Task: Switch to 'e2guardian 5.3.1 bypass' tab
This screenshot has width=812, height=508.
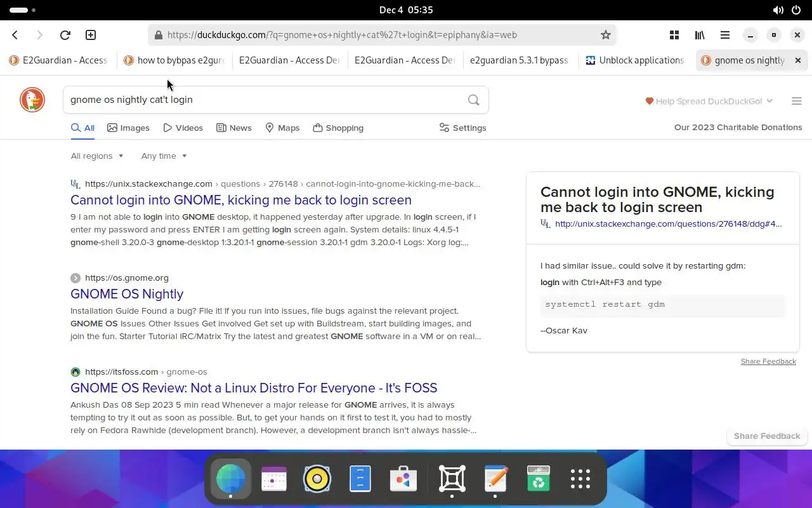Action: 519,60
